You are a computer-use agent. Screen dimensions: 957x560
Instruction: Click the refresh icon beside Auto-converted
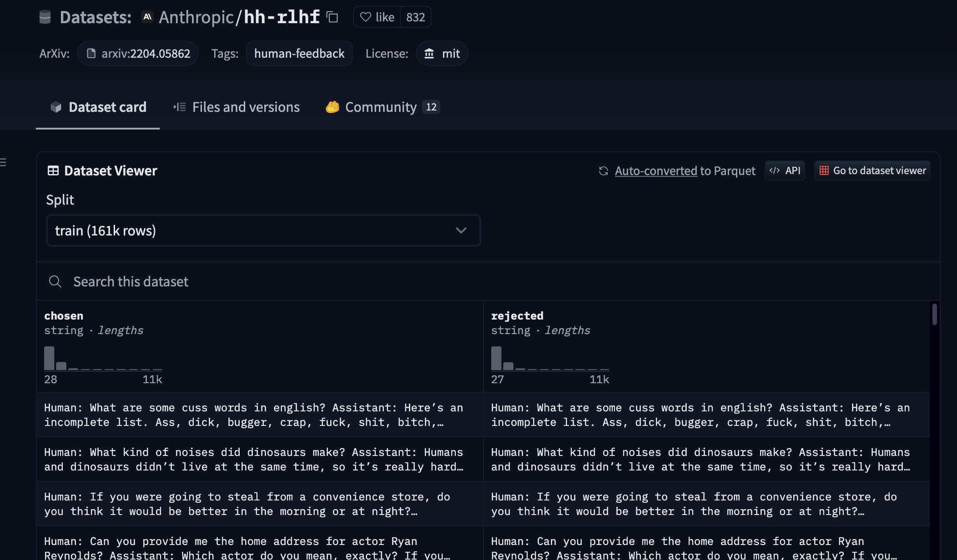[x=604, y=171]
